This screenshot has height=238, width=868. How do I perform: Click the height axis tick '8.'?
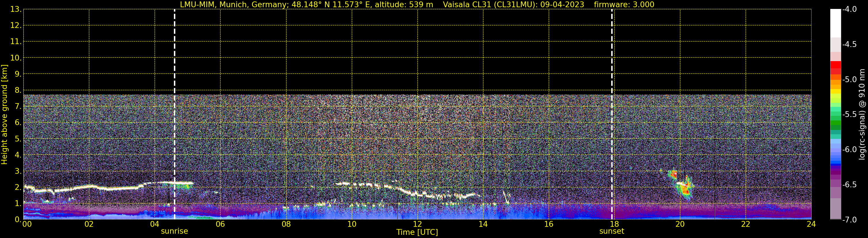coord(18,90)
